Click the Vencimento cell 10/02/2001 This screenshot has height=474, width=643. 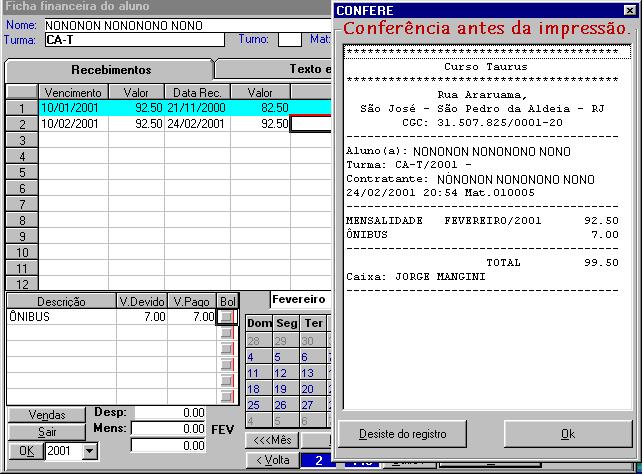[x=72, y=124]
